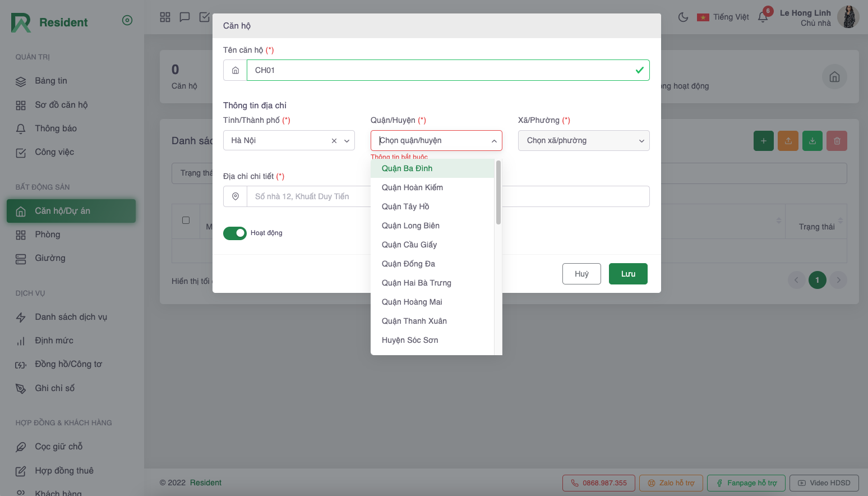Image resolution: width=868 pixels, height=496 pixels.
Task: Expand the Tỉnh/Thành phố dropdown
Action: pos(347,141)
